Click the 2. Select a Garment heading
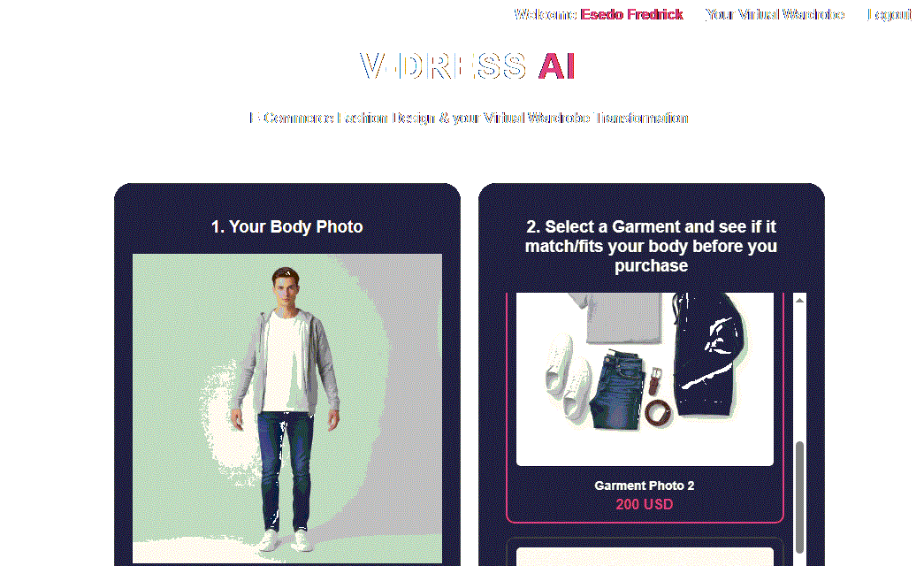Viewport: 924px width, 566px height. click(x=651, y=247)
